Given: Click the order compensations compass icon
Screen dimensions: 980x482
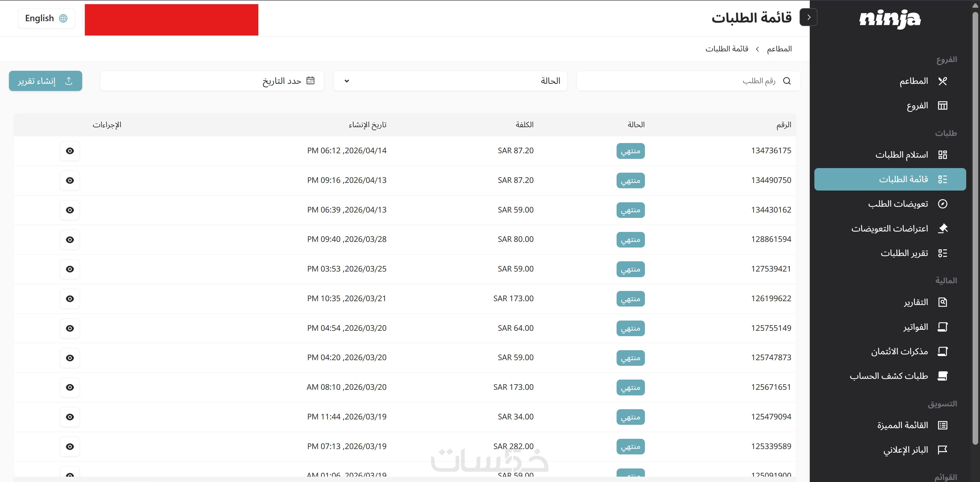Looking at the screenshot, I should coord(942,204).
